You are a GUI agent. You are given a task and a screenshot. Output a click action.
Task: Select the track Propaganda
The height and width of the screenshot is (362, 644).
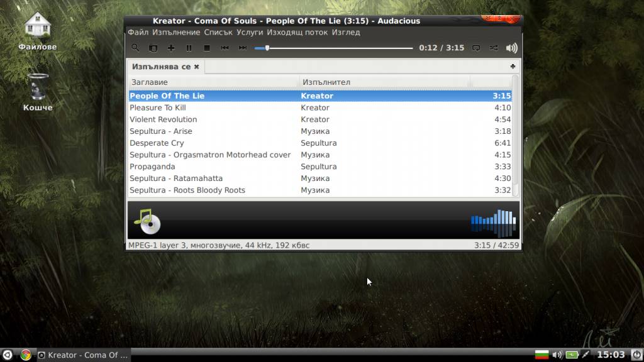click(x=320, y=167)
